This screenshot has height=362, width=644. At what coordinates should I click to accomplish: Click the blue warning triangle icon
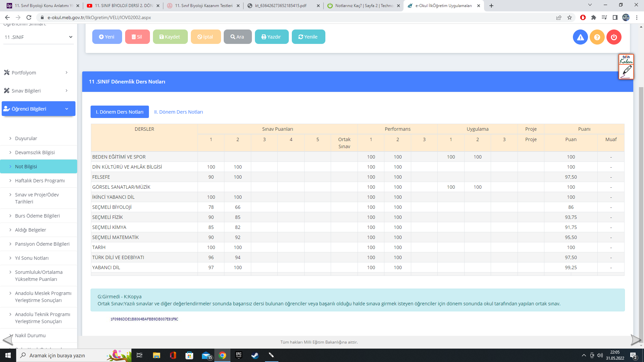580,37
